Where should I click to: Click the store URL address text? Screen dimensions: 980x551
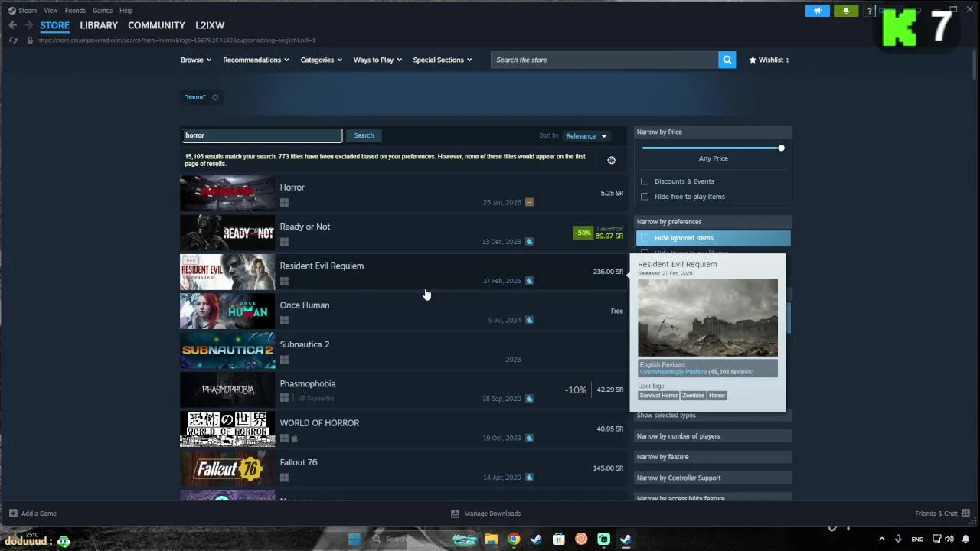(176, 41)
